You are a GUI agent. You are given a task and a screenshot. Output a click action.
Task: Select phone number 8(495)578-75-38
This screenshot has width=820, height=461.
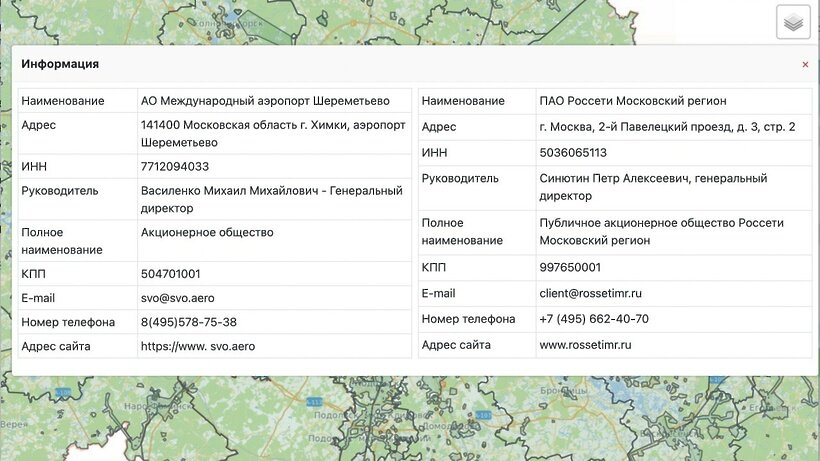[x=275, y=322]
